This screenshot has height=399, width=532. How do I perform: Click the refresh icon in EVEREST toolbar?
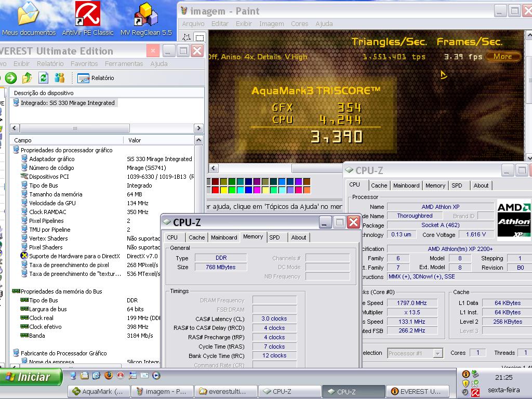point(43,78)
